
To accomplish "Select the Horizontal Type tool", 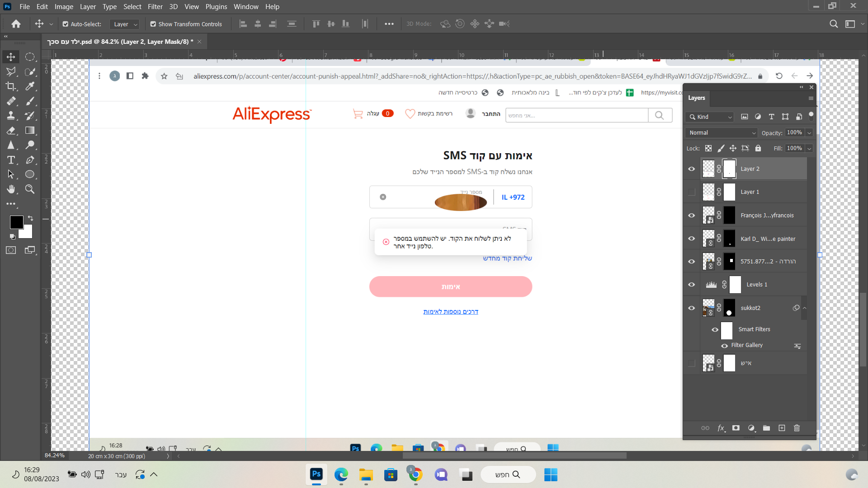I will coord(11,160).
